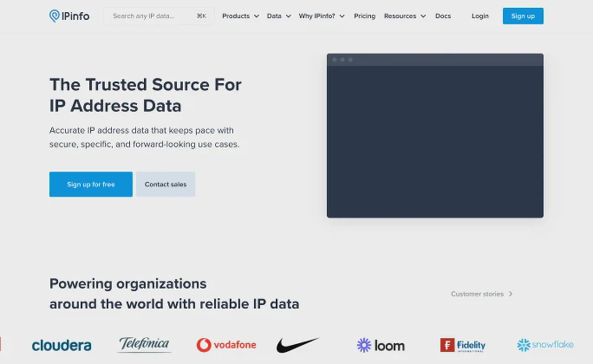This screenshot has height=364, width=593.
Task: Click the Cloudera logo
Action: (x=61, y=345)
